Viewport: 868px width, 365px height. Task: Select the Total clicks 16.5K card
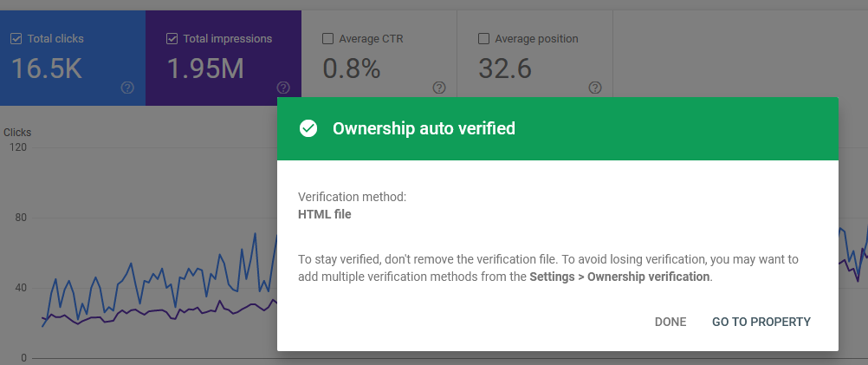pyautogui.click(x=73, y=57)
